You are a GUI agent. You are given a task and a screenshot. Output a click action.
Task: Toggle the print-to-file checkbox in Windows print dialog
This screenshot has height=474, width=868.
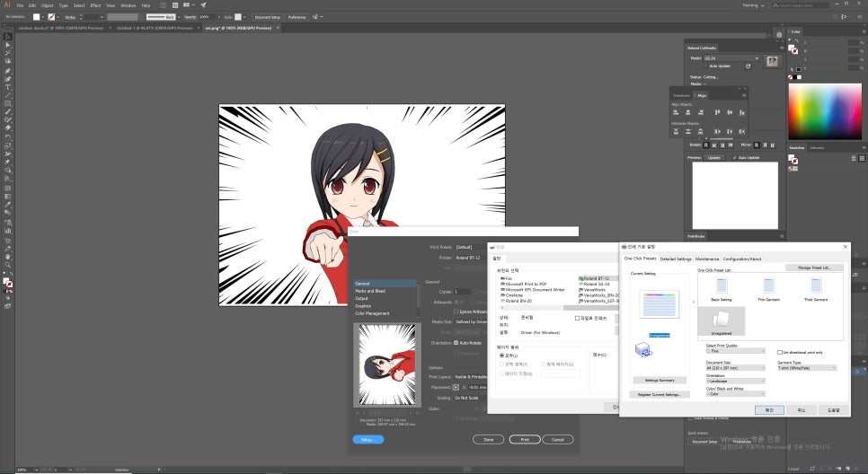coord(577,318)
